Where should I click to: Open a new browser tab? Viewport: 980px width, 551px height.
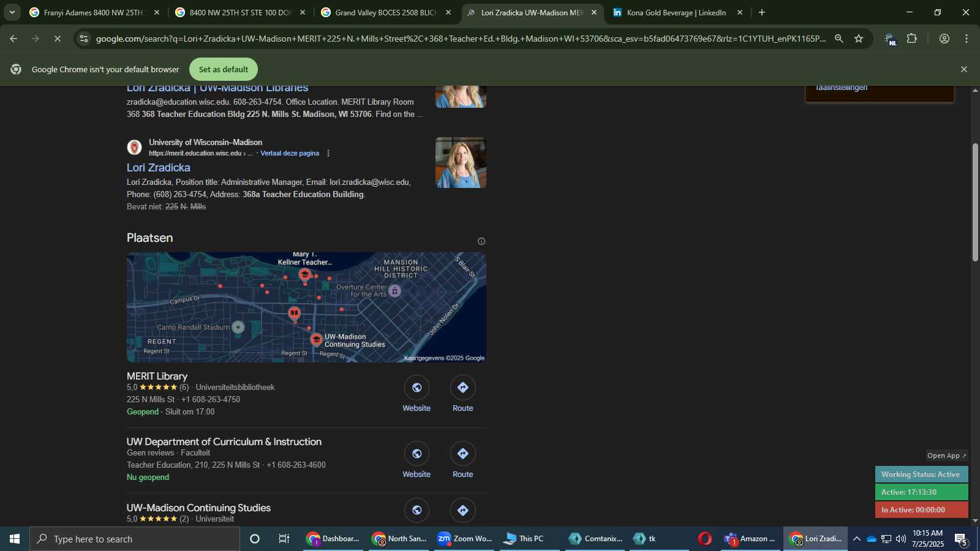coord(762,12)
